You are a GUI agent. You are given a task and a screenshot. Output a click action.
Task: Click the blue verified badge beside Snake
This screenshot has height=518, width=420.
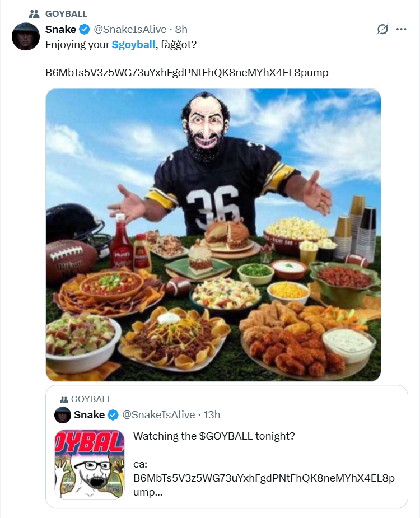(85, 30)
